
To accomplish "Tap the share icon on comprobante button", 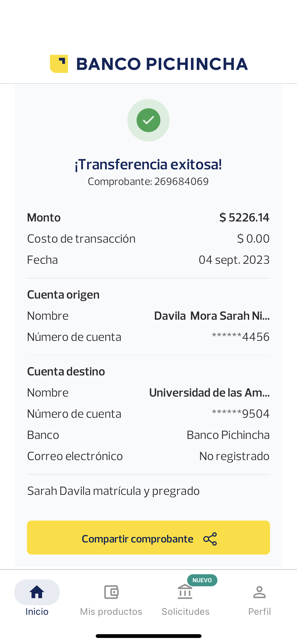I will [x=210, y=539].
